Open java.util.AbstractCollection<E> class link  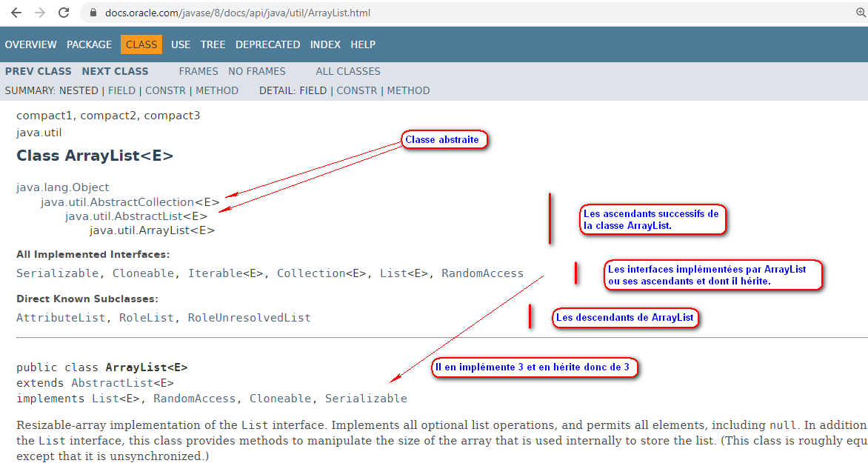click(x=130, y=202)
